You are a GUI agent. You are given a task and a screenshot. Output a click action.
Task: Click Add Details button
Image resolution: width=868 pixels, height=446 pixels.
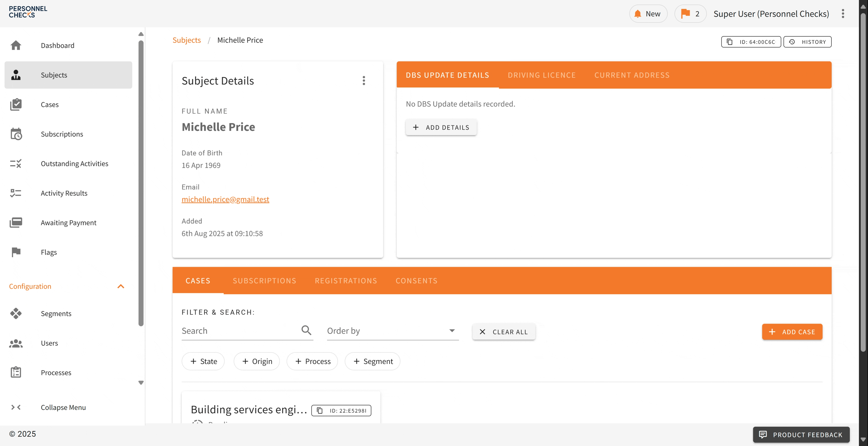[x=441, y=128]
